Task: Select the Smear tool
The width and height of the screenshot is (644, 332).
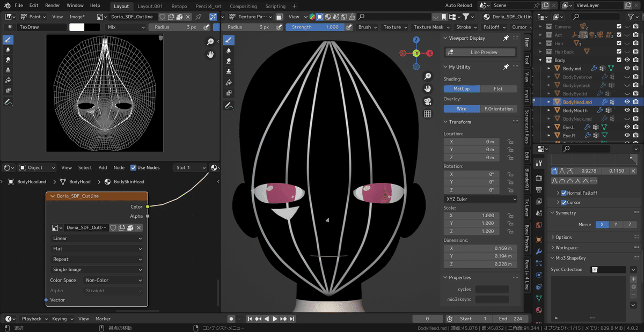Action: pyautogui.click(x=7, y=60)
